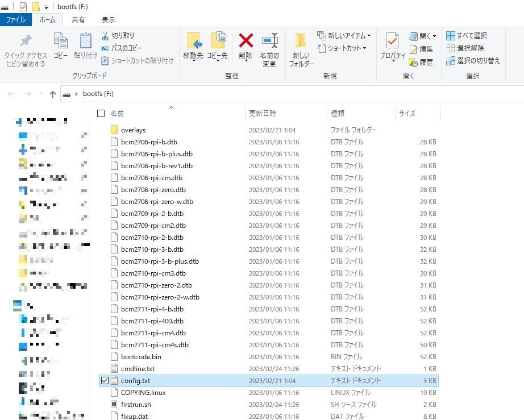Screen dimensions: 524x420
Task: Open Properties (プロパティ) icon
Action: pyautogui.click(x=392, y=41)
